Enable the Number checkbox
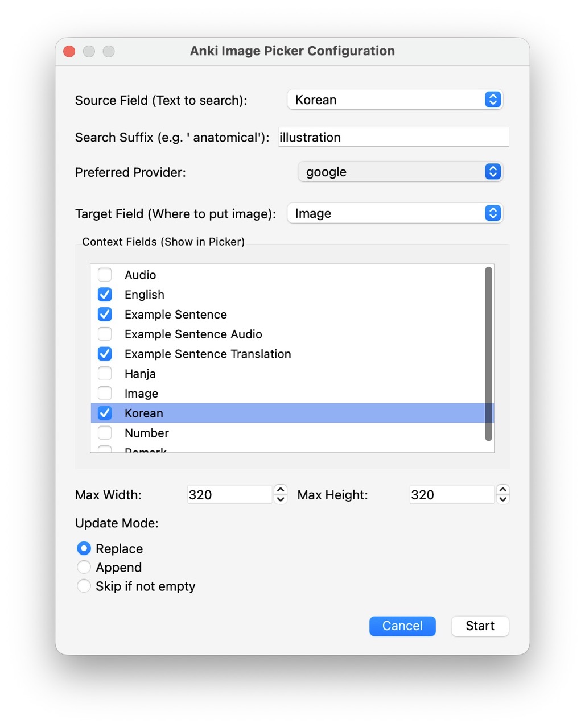Image resolution: width=585 pixels, height=728 pixels. 105,433
